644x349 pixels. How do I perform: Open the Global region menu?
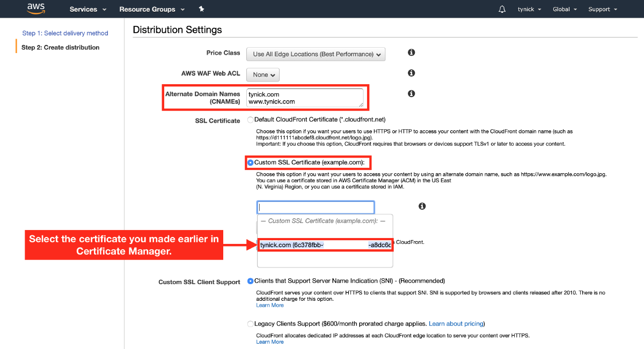(x=565, y=9)
